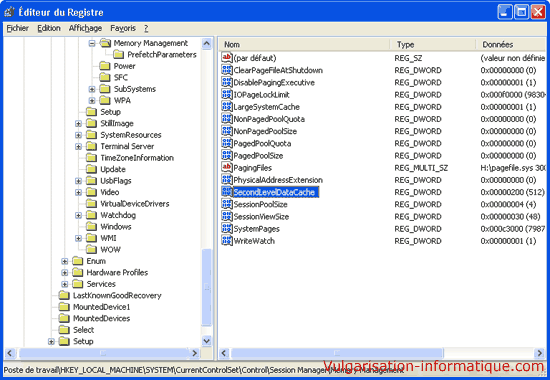Click the IOPageLockLimit DWORD icon
Image resolution: width=550 pixels, height=380 pixels.
227,94
